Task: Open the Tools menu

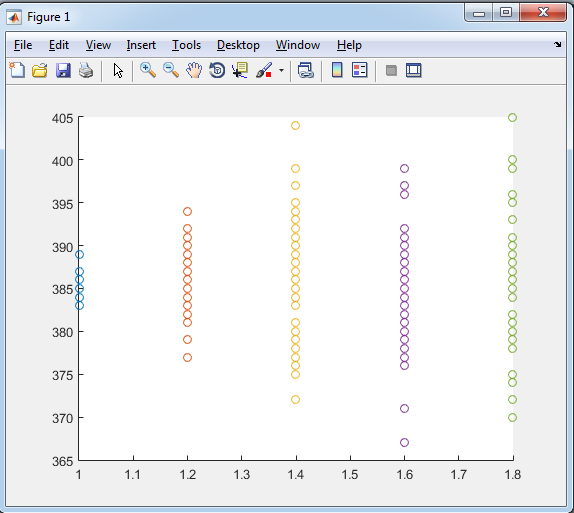Action: pos(186,45)
